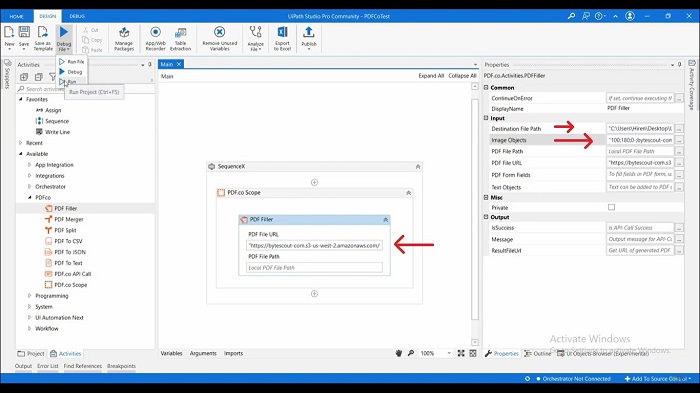Click Orchestrator Not Connected status
The image size is (700, 393).
[573, 379]
